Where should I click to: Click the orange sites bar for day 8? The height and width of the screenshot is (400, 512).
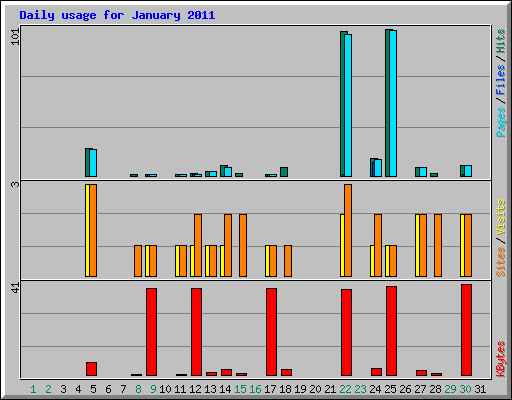138,261
